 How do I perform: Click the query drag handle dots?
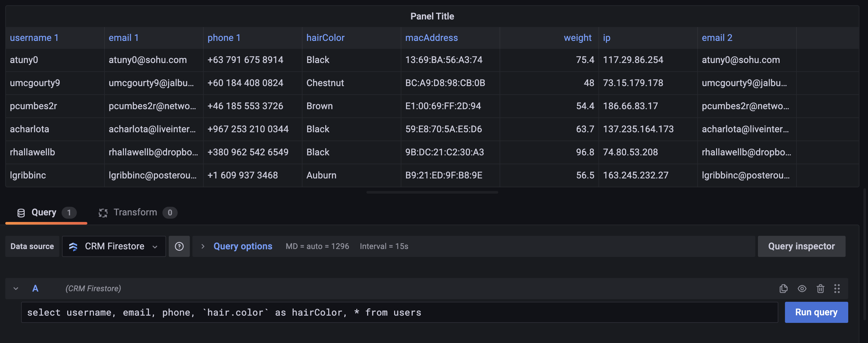(837, 289)
